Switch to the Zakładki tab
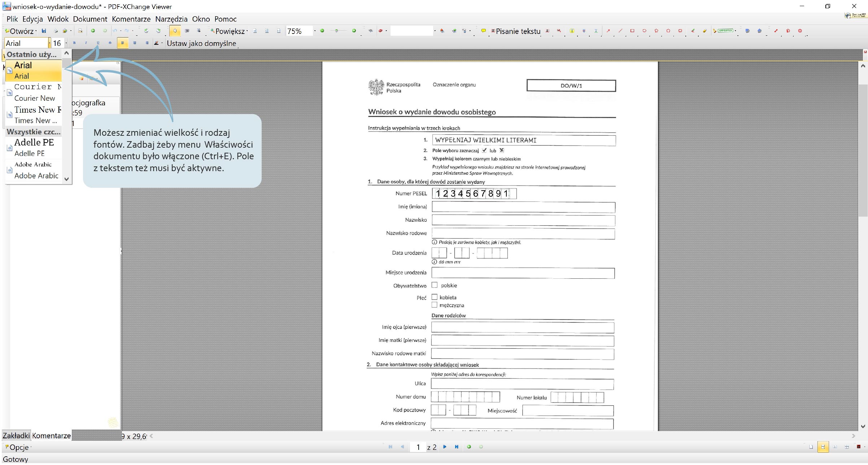The height and width of the screenshot is (465, 868). 16,436
